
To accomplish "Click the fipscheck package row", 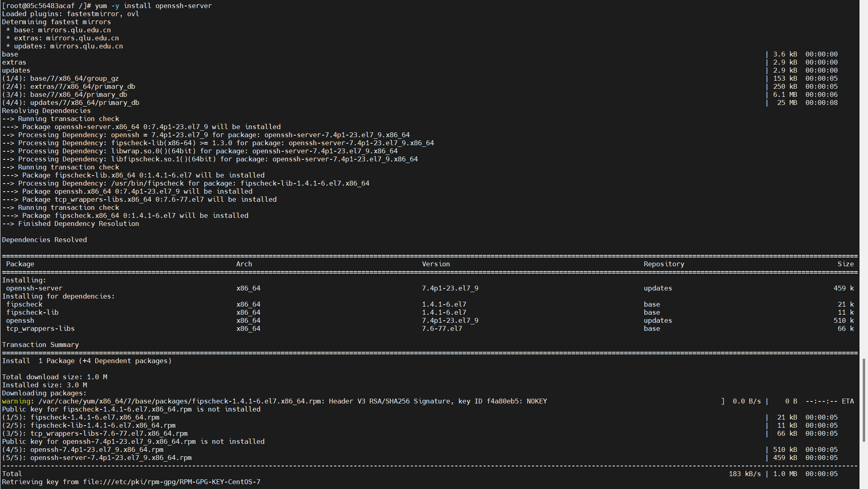I will [24, 304].
